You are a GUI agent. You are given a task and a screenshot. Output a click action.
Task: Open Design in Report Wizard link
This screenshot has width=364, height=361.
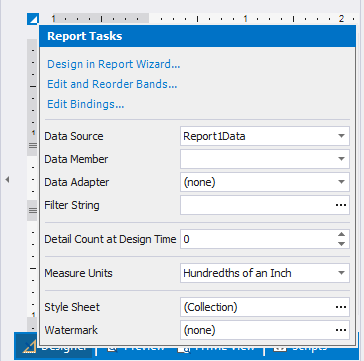click(114, 64)
